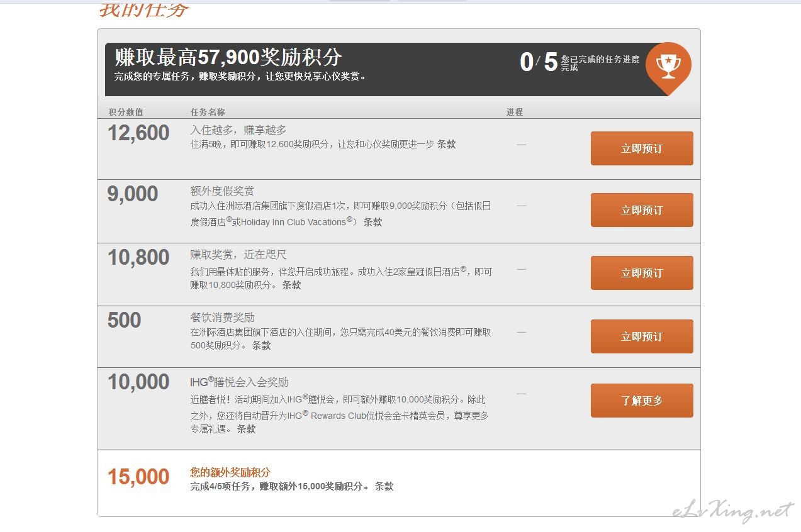
Task: Click 了解更多 for IHG膳悦会入会奖励
Action: tap(642, 401)
